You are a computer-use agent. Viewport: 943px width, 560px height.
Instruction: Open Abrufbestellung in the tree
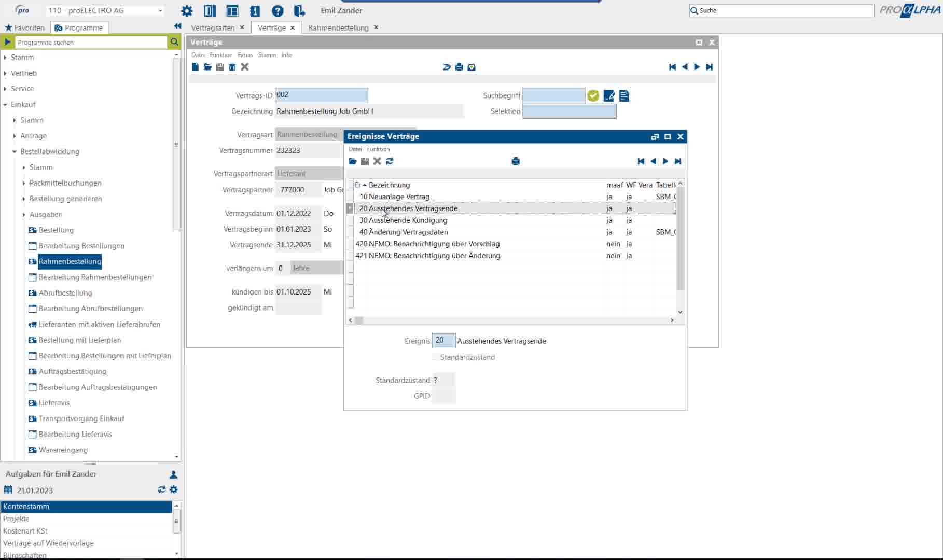65,293
